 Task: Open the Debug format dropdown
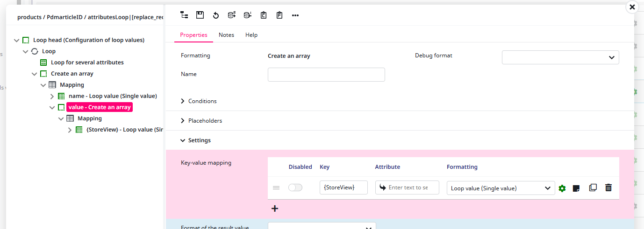pyautogui.click(x=560, y=57)
